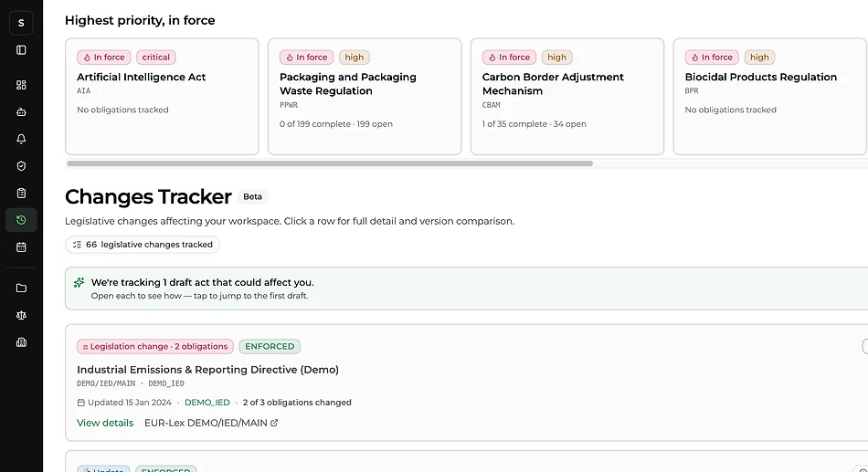Open the Biocidal Products Regulation card

(770, 96)
